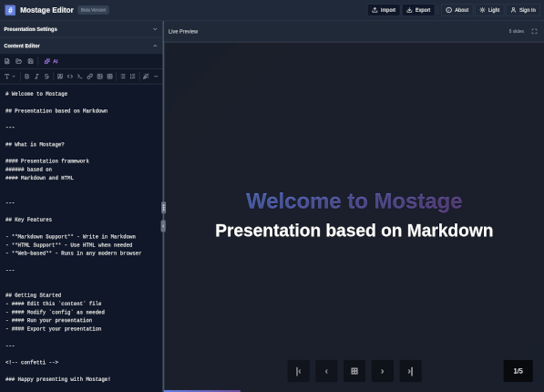Jump to the first slide
The image size is (544, 392).
tap(298, 371)
